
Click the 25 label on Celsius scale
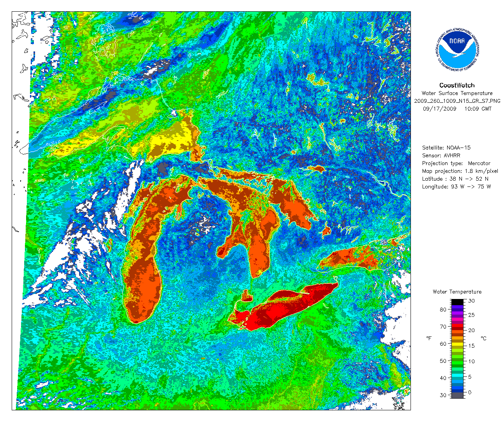(471, 315)
